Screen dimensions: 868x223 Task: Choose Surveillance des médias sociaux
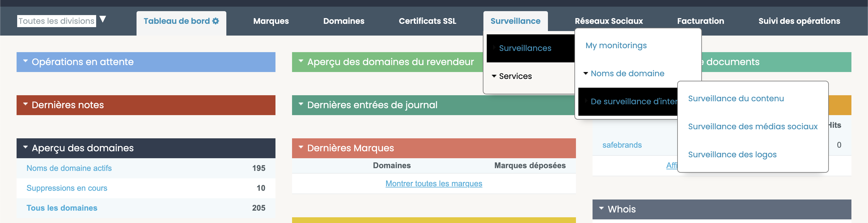[753, 126]
